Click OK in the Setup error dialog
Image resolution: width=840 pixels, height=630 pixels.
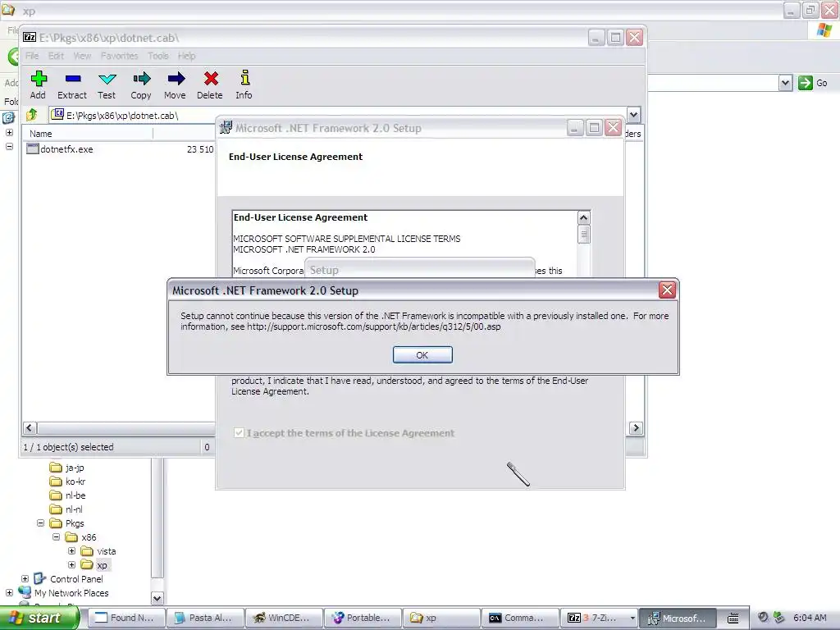[x=422, y=355]
